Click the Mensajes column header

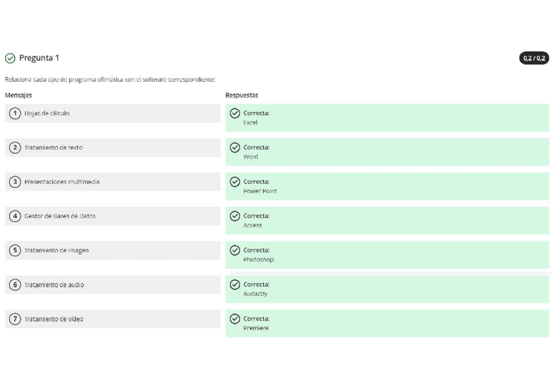[18, 96]
